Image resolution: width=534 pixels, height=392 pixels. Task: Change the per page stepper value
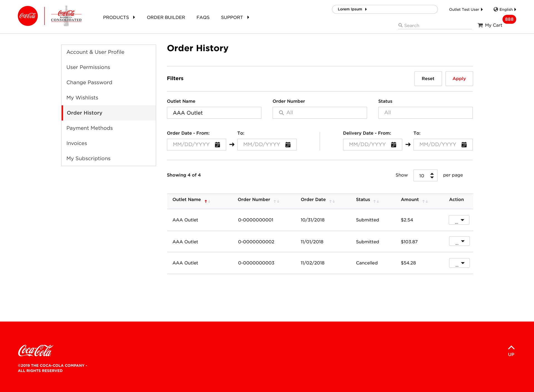click(432, 175)
